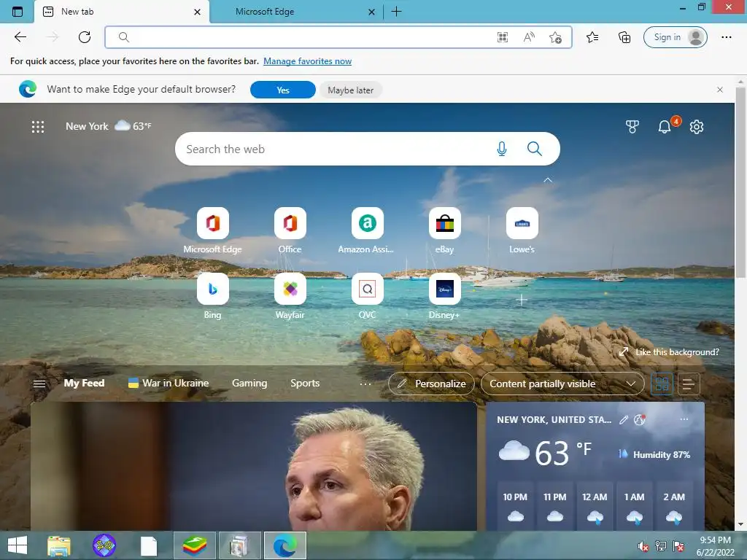Open the vertical tabs actions menu icon

[x=18, y=12]
